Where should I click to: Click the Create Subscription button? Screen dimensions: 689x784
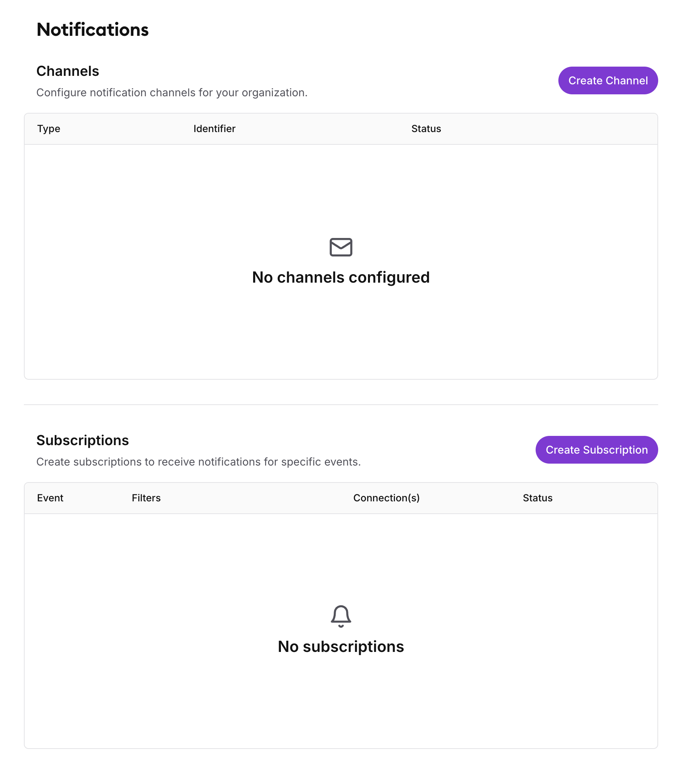(597, 450)
